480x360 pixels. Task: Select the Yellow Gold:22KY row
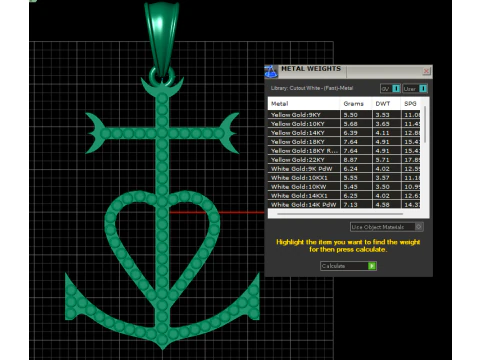pos(344,160)
